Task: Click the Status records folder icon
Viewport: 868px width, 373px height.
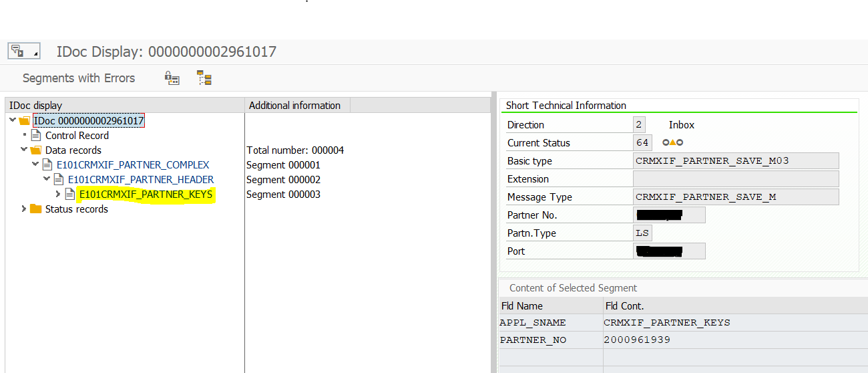Action: click(36, 209)
